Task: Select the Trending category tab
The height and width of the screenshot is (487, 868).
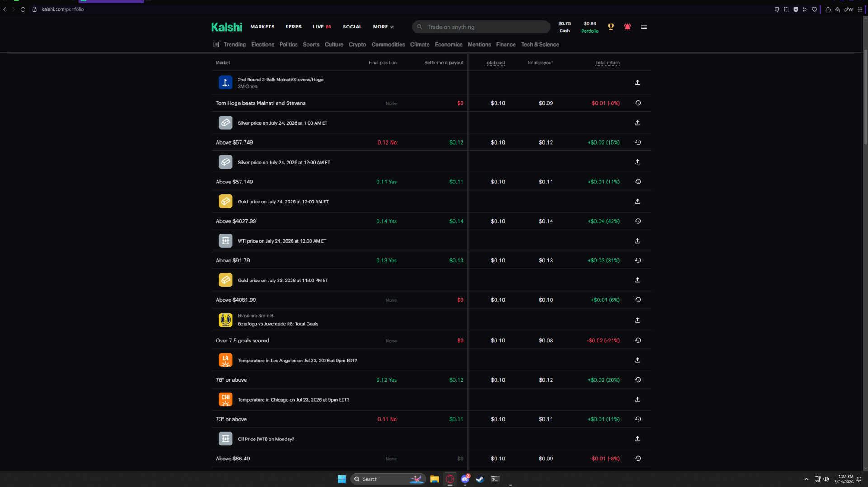Action: pyautogui.click(x=235, y=45)
